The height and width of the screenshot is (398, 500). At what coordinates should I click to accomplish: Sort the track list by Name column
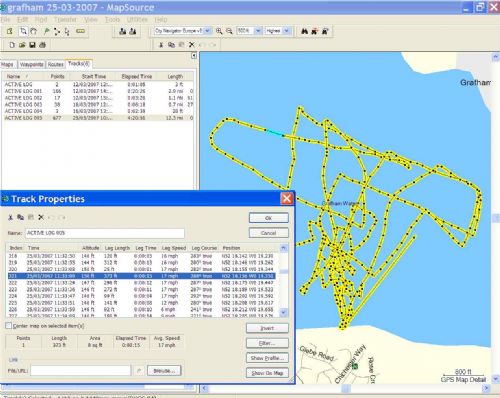click(23, 76)
